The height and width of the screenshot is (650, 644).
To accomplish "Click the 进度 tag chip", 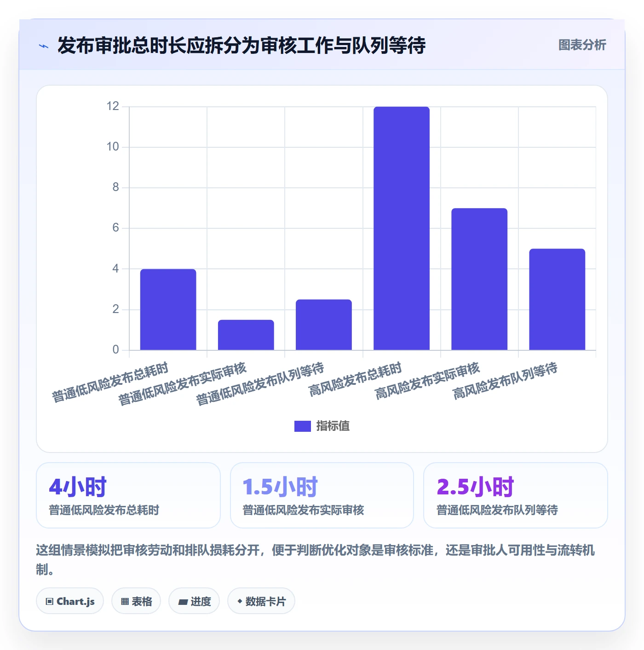I will (194, 601).
